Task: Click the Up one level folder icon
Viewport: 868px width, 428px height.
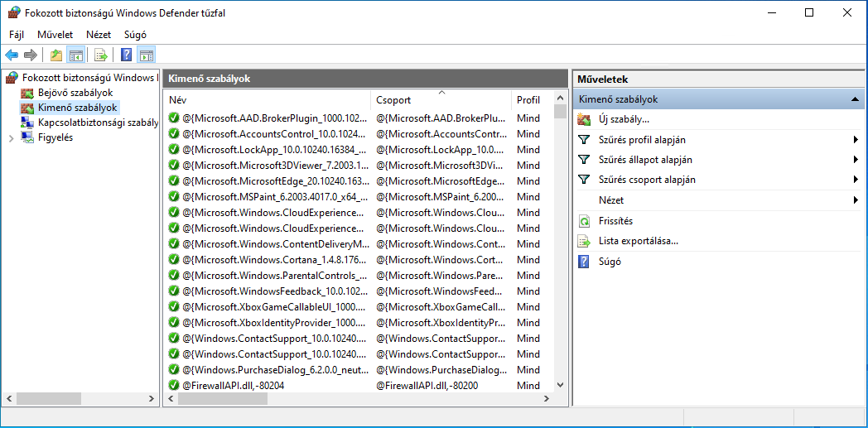Action: tap(55, 55)
